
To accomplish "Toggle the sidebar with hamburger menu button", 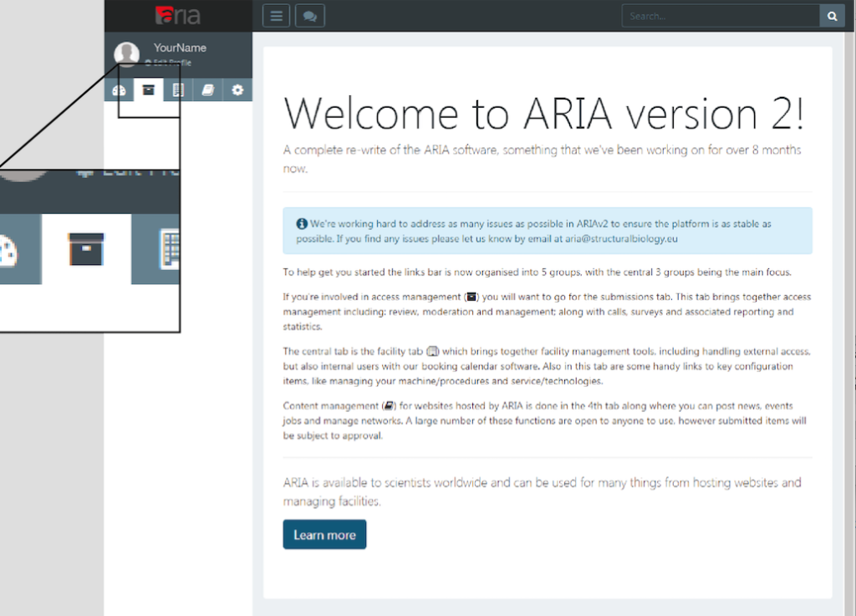I will click(277, 16).
